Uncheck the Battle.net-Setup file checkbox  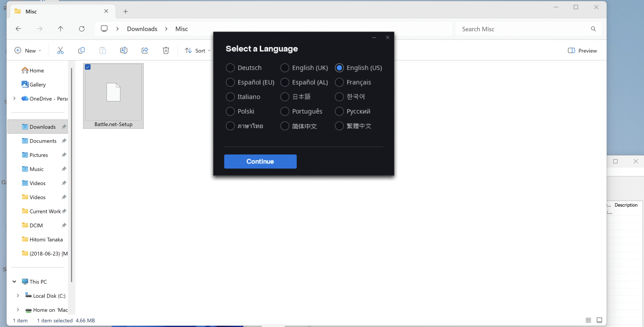point(88,67)
